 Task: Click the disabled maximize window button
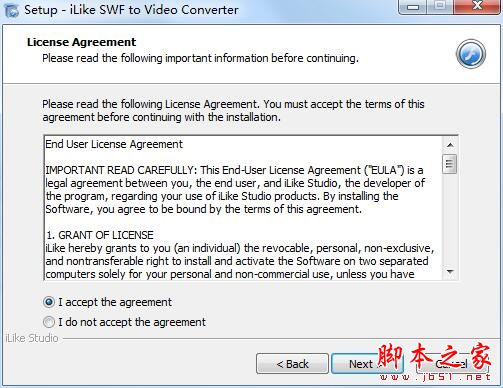[440, 6]
